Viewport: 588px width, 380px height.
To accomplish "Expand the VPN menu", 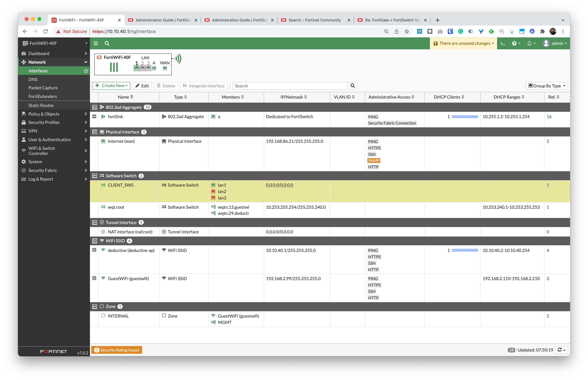I will click(x=54, y=131).
